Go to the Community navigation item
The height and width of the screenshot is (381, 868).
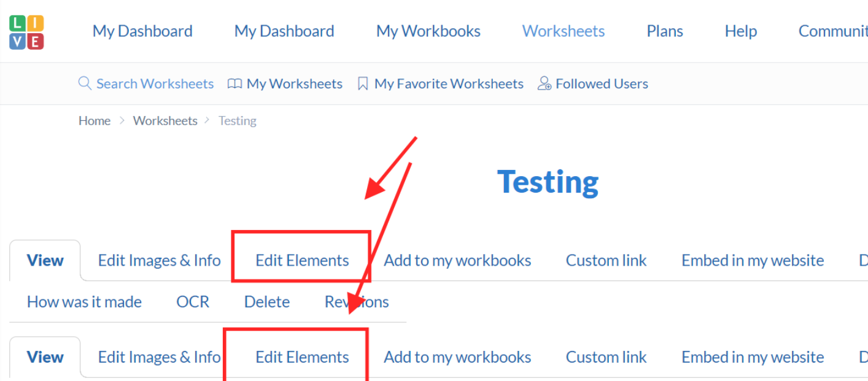tap(832, 31)
